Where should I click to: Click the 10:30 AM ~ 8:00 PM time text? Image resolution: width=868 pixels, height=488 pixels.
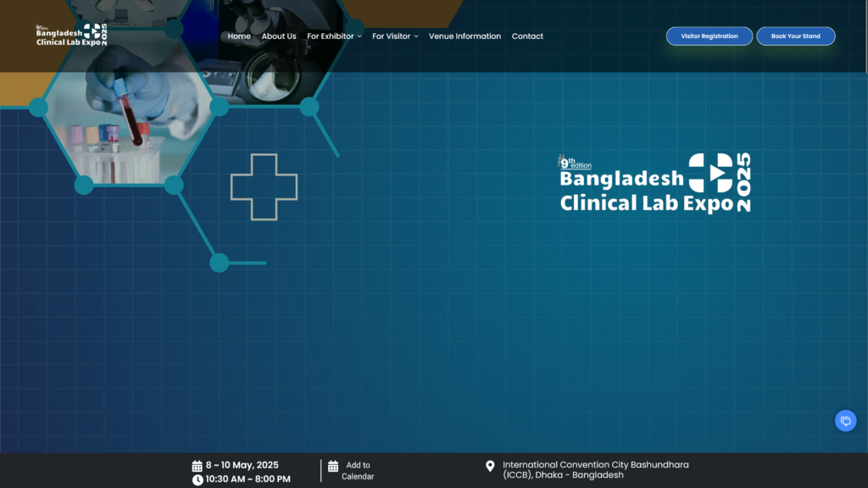(248, 480)
